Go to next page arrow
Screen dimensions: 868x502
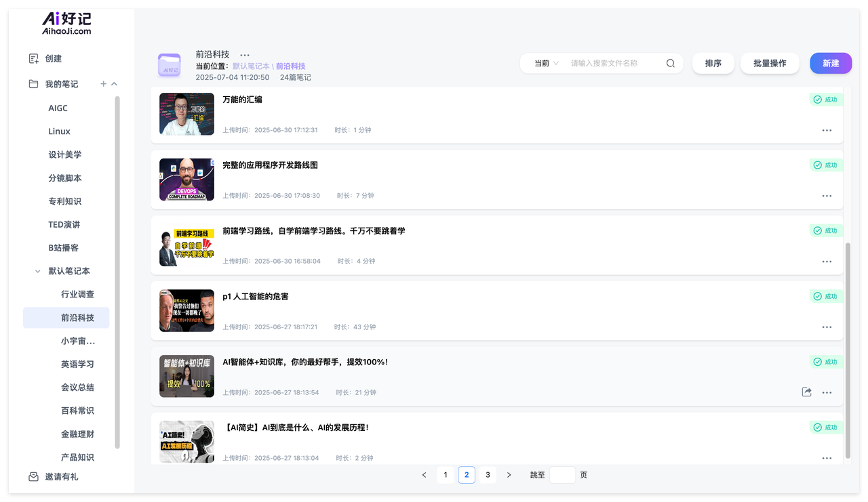509,475
